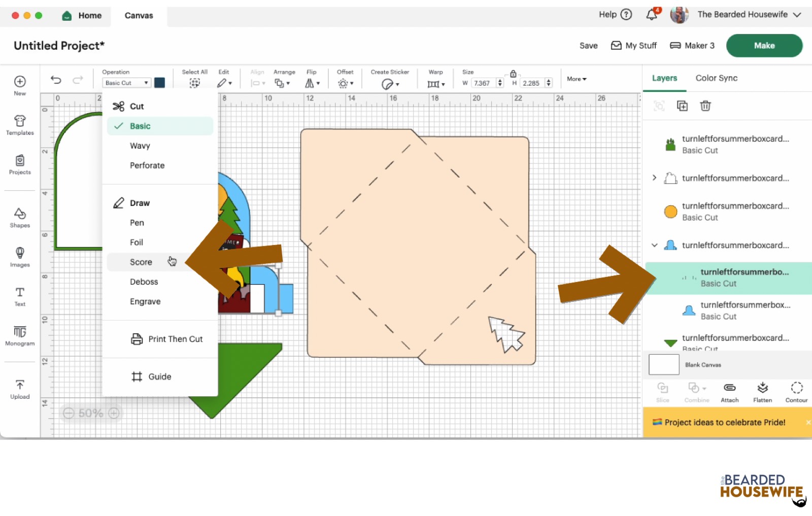Open the Combine dropdown
The image size is (812, 516).
point(697,393)
